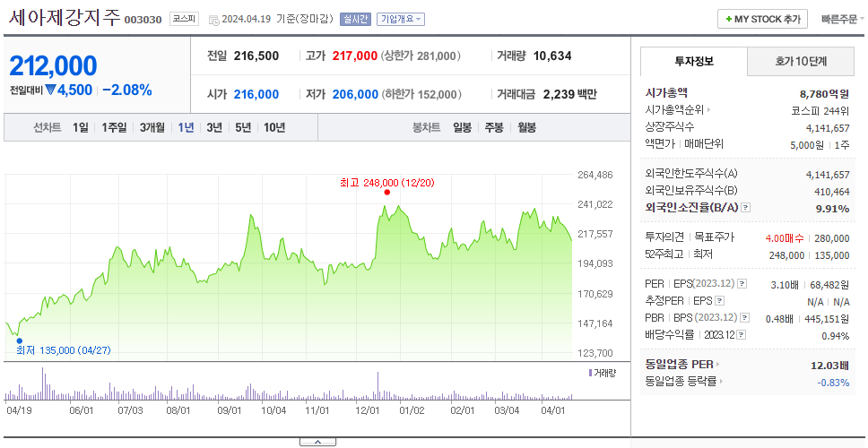Click the 최저 135,000 low point marker
This screenshot has height=448, width=868.
click(x=20, y=340)
